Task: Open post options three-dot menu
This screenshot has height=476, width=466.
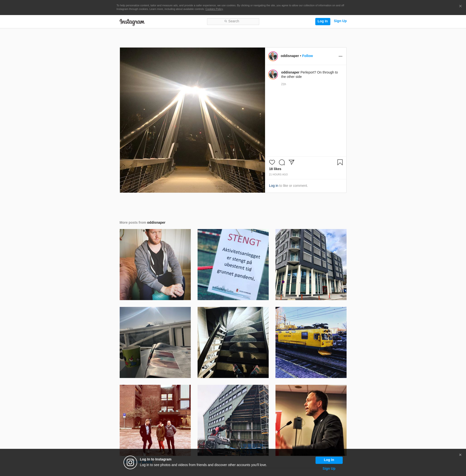Action: click(x=340, y=56)
